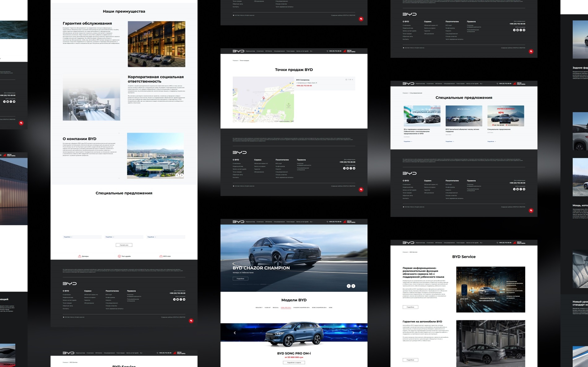Click the Дилеры icon link
The width and height of the screenshot is (588, 367).
80,256
